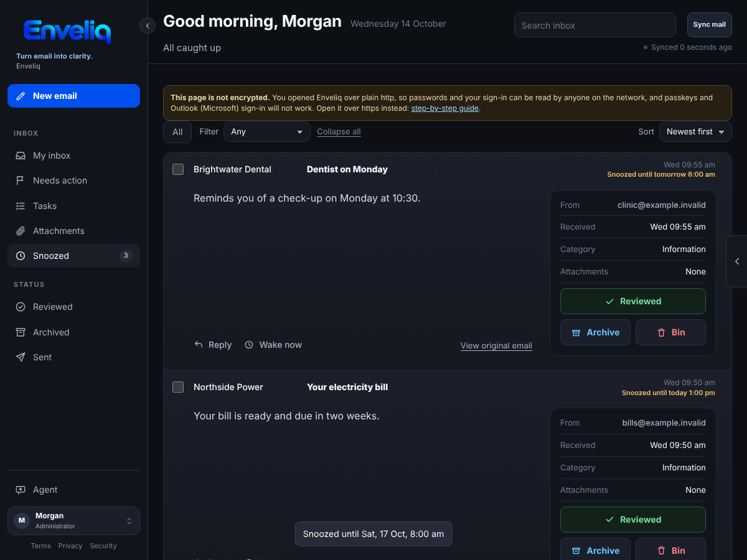Click the Sync mail button
747x560 pixels.
tap(710, 25)
